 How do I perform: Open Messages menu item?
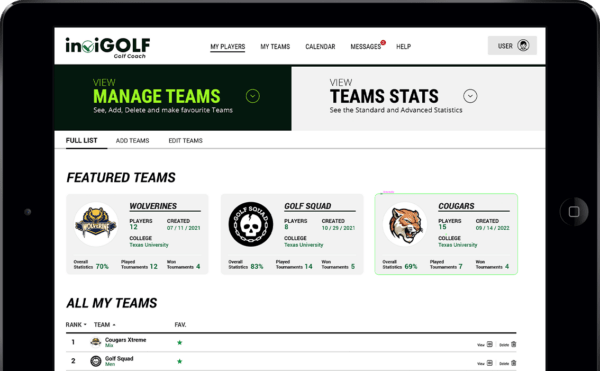(x=365, y=47)
